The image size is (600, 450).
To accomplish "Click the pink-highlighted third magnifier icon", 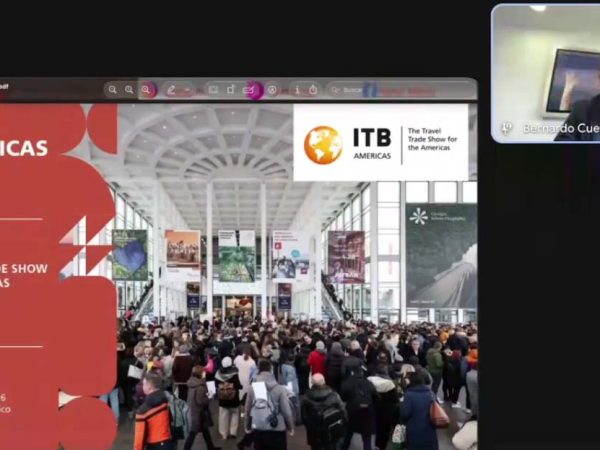I will coord(146,90).
